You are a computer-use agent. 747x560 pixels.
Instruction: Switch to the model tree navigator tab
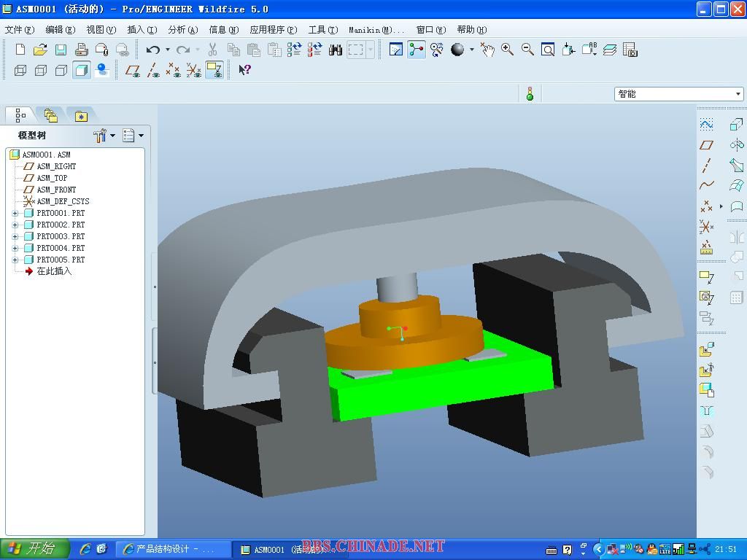coord(20,115)
